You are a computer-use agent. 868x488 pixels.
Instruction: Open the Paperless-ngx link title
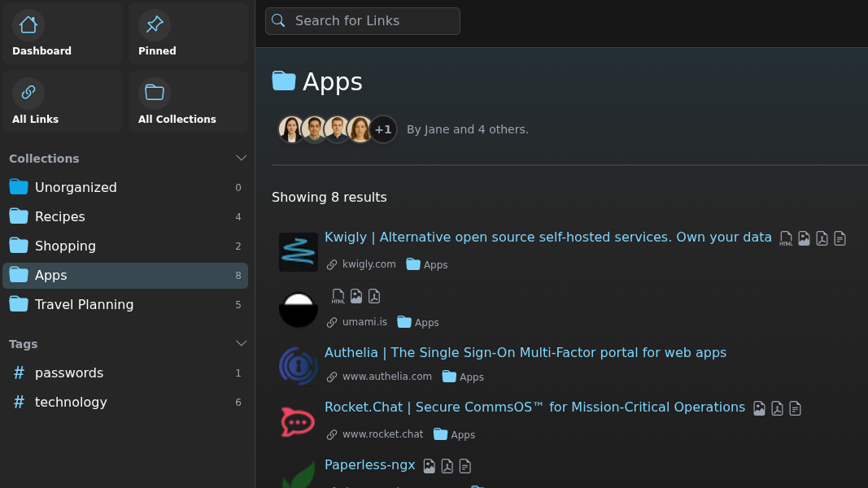click(370, 465)
